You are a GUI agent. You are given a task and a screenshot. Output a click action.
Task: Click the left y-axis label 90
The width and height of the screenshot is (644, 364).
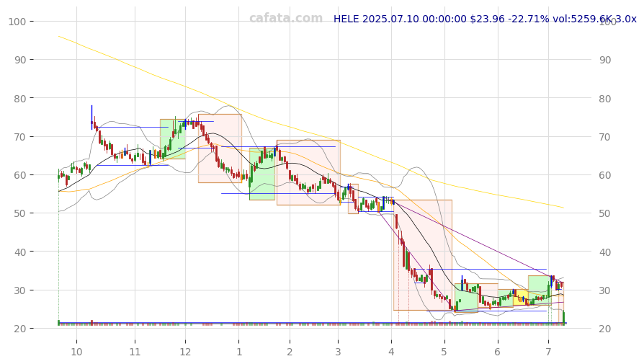point(19,60)
